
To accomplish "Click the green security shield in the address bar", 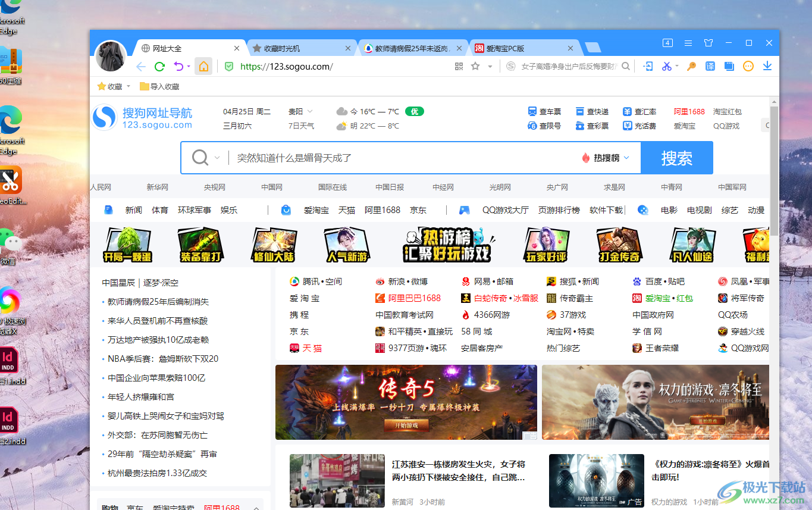I will point(229,67).
